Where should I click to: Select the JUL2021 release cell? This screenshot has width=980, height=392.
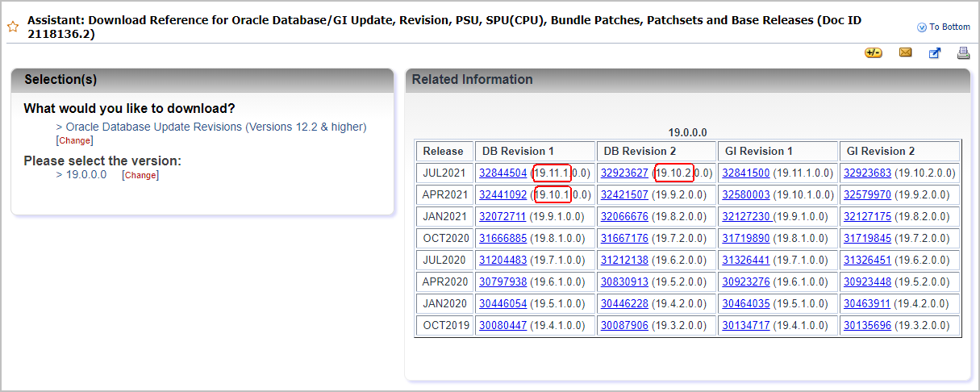pyautogui.click(x=444, y=173)
